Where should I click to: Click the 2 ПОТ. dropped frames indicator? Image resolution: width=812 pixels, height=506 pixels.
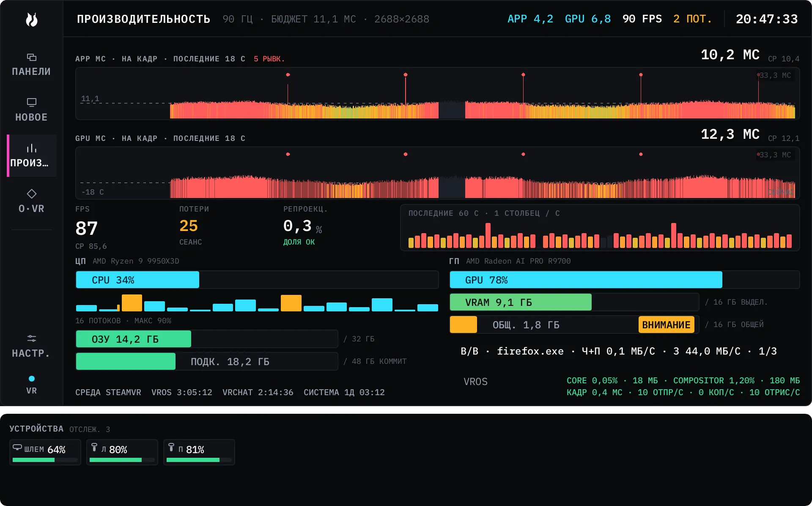tap(693, 19)
